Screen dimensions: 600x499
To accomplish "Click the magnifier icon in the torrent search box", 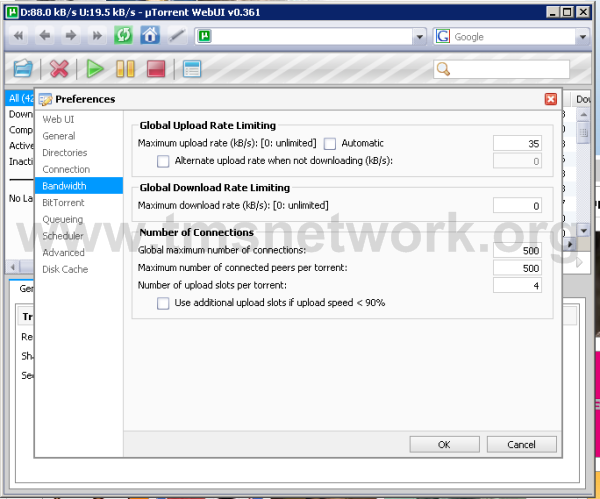I will click(x=443, y=69).
